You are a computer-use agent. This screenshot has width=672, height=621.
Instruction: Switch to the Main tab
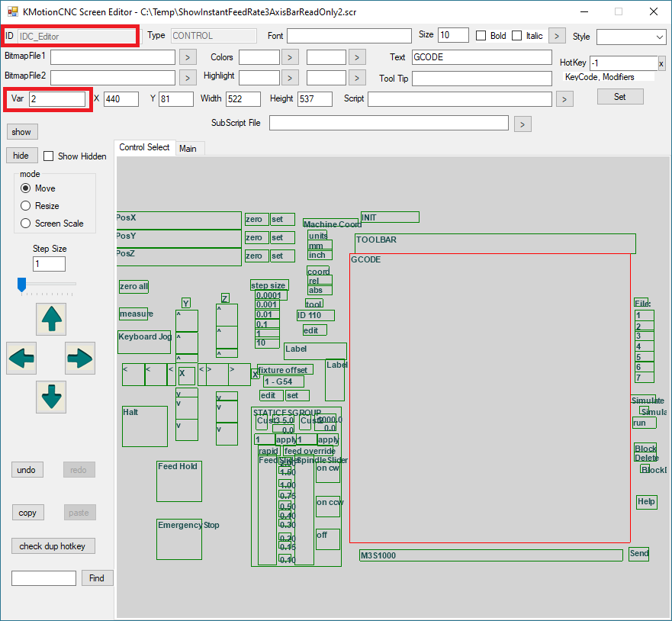coord(188,149)
